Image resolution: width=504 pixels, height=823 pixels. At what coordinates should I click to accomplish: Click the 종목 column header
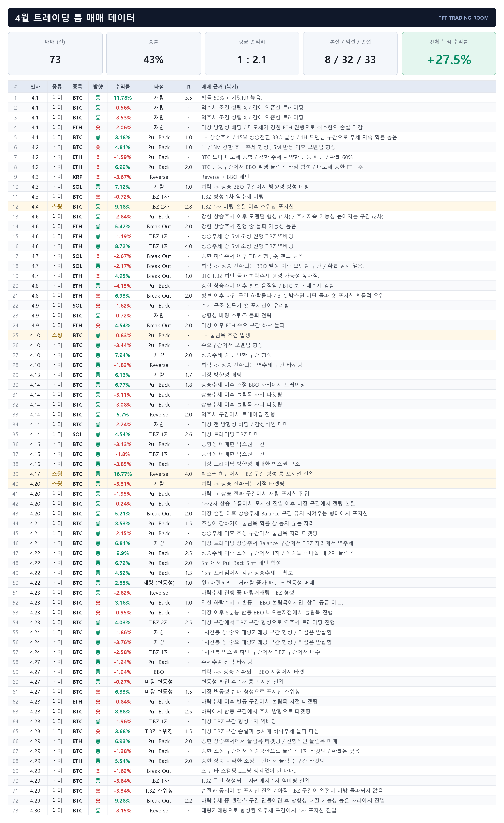tap(78, 87)
